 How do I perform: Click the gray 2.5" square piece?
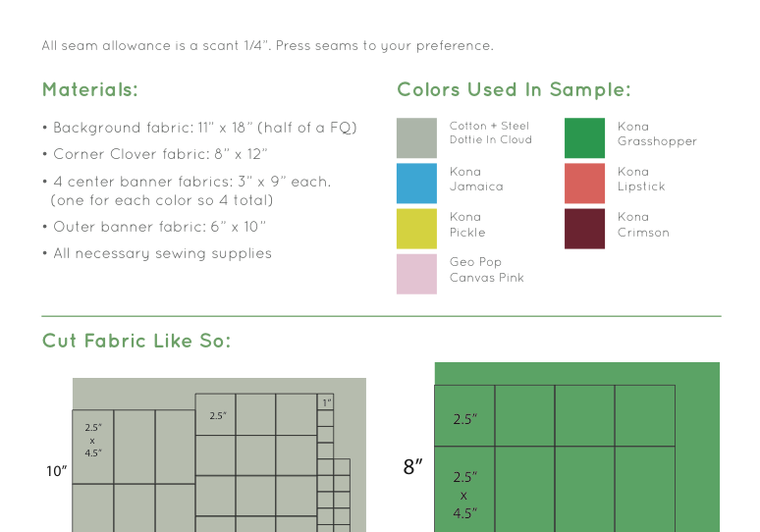pyautogui.click(x=215, y=414)
